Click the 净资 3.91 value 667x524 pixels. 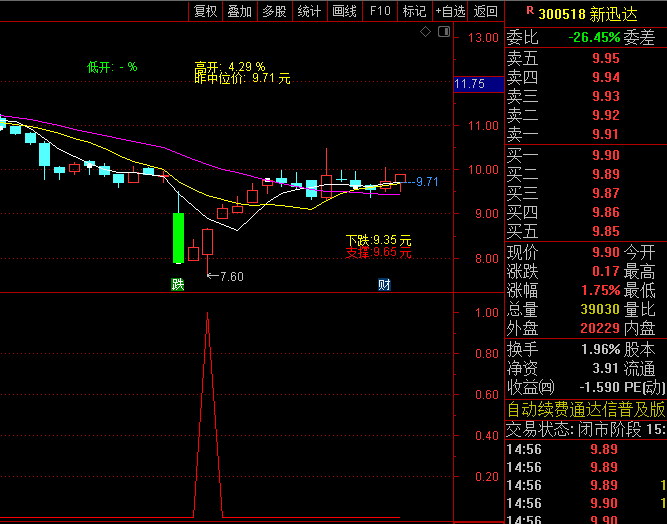point(606,368)
